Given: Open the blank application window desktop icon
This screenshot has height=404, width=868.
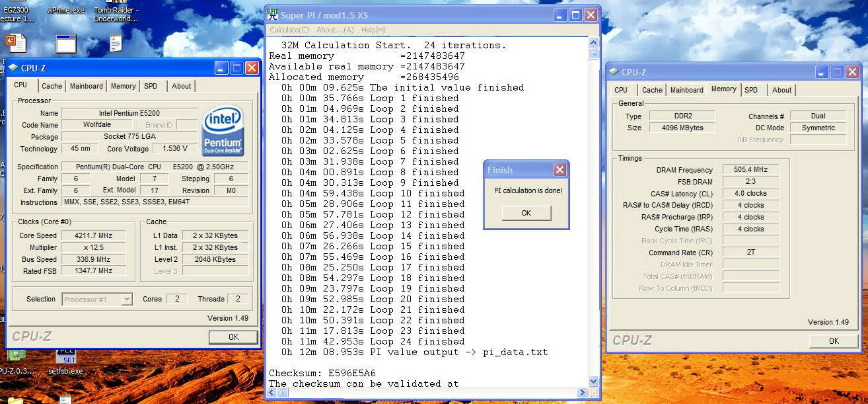Looking at the screenshot, I should click(66, 44).
